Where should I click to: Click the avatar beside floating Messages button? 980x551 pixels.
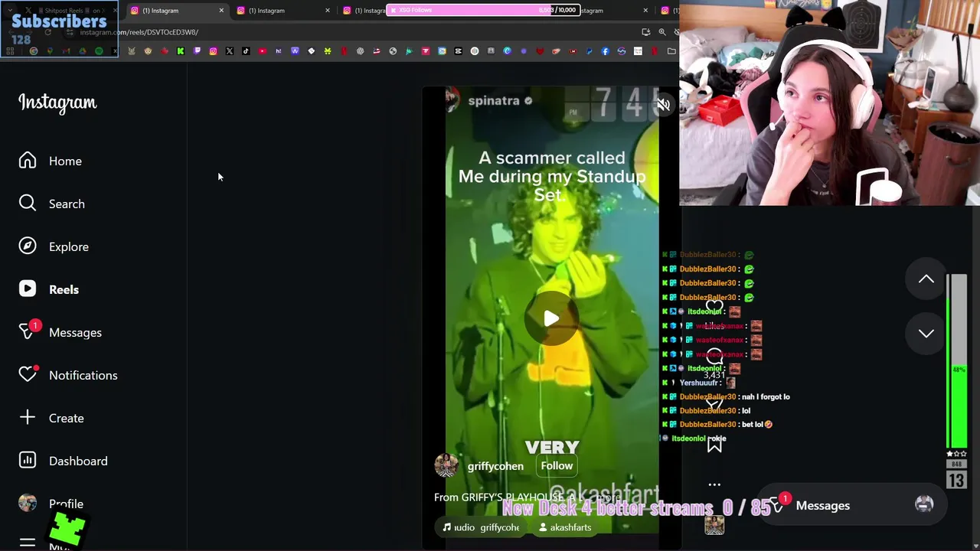tap(924, 504)
